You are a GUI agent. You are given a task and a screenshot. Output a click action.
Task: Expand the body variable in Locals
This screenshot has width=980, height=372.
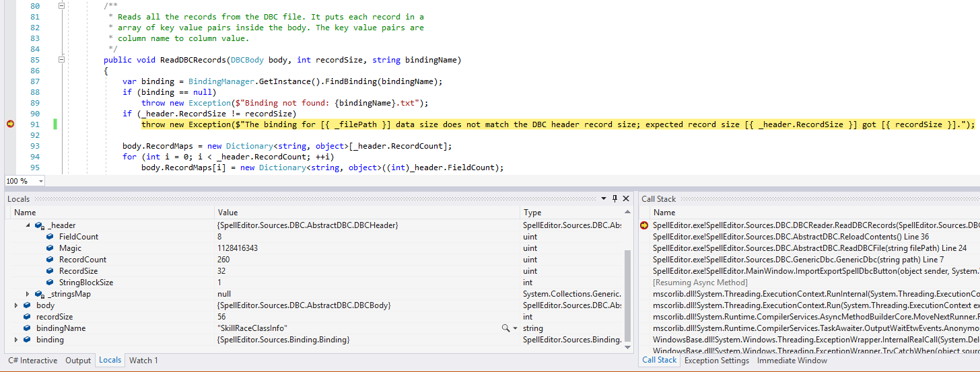click(16, 305)
